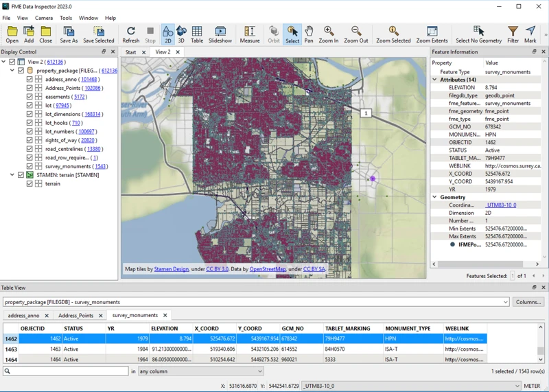Click the Columns... button
Viewport: 549px width, 392px height.
click(528, 302)
